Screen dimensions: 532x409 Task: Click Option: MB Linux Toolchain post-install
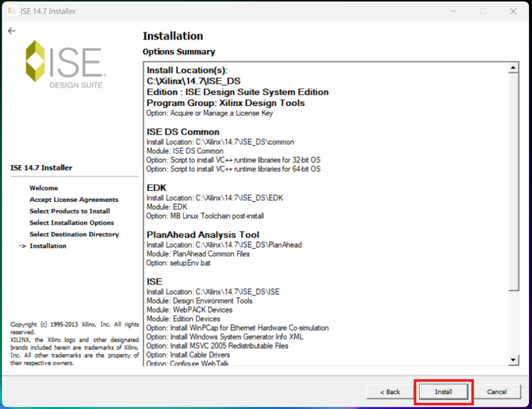tap(205, 216)
